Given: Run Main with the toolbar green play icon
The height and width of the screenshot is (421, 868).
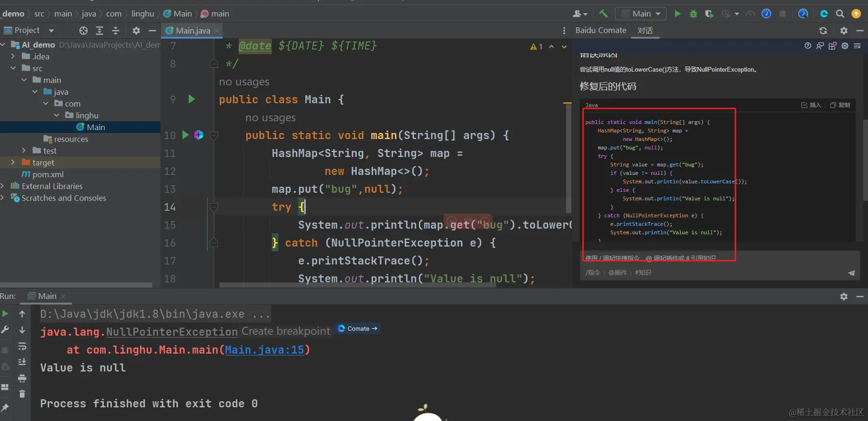Looking at the screenshot, I should click(677, 14).
